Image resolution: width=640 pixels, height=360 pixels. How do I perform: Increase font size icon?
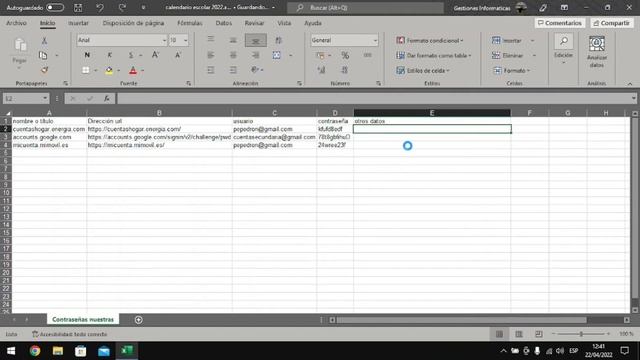(x=156, y=55)
